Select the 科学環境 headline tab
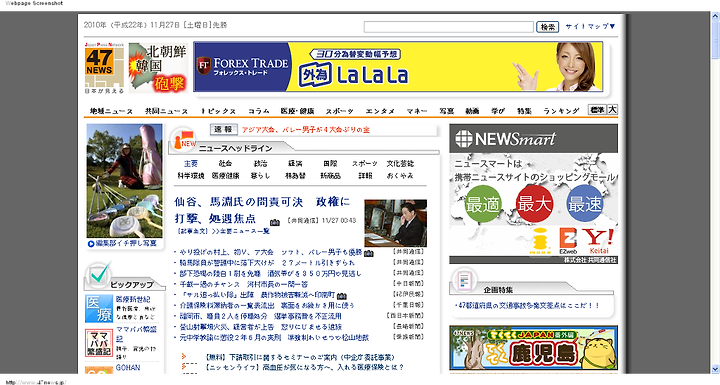Viewport: 720px width, 385px height. pos(191,176)
